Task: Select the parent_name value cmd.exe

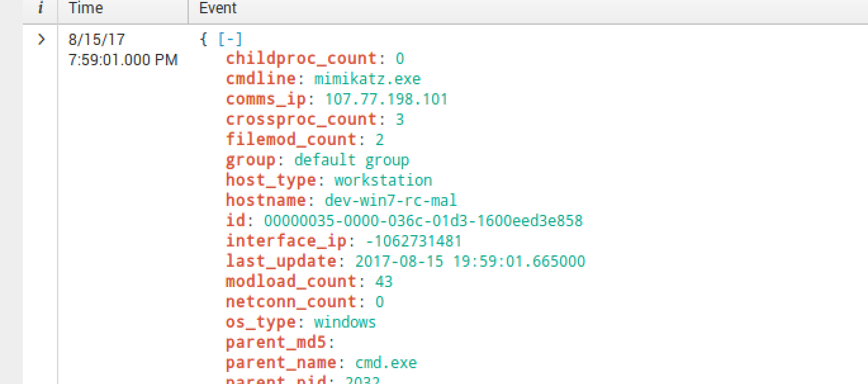Action: pyautogui.click(x=386, y=363)
